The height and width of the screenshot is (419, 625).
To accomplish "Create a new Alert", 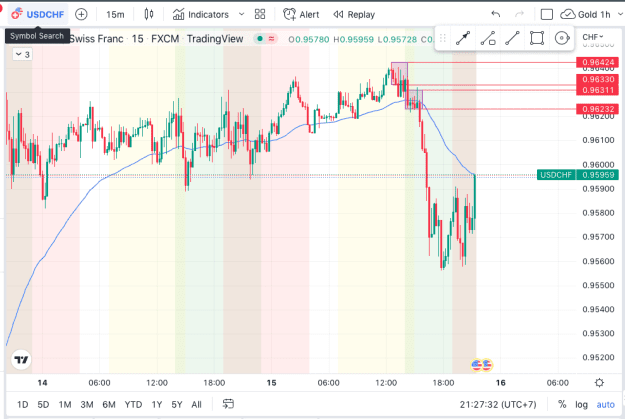I will point(301,15).
